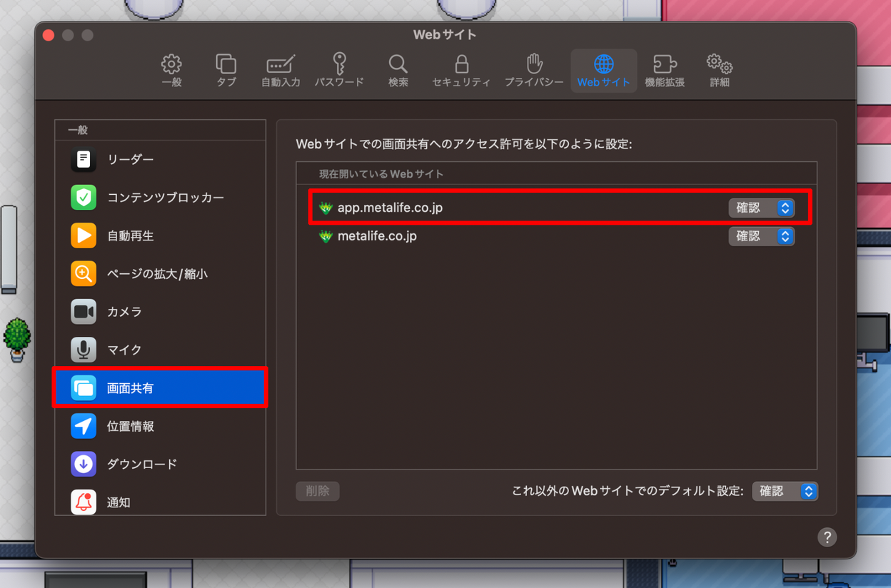891x588 pixels.
Task: Open the default setting 確認 dropdown
Action: point(785,491)
